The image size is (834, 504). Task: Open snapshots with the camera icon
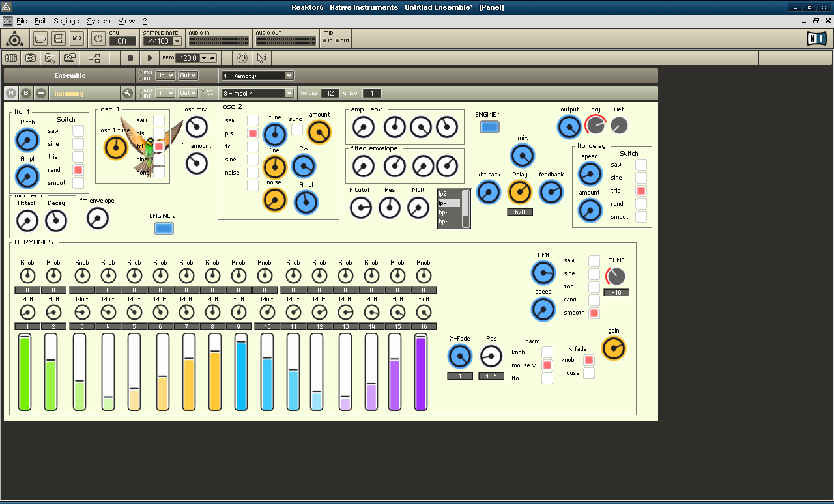click(x=30, y=58)
